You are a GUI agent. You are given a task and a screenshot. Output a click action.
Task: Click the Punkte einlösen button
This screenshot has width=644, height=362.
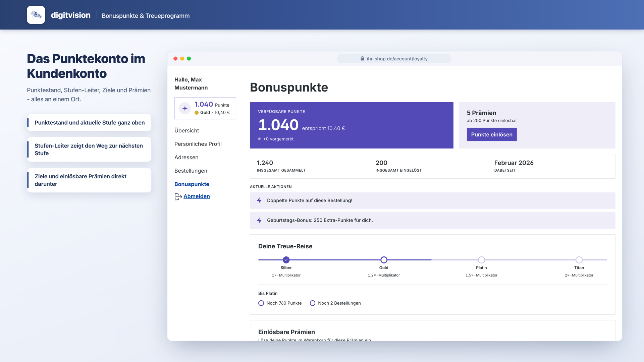pyautogui.click(x=492, y=134)
